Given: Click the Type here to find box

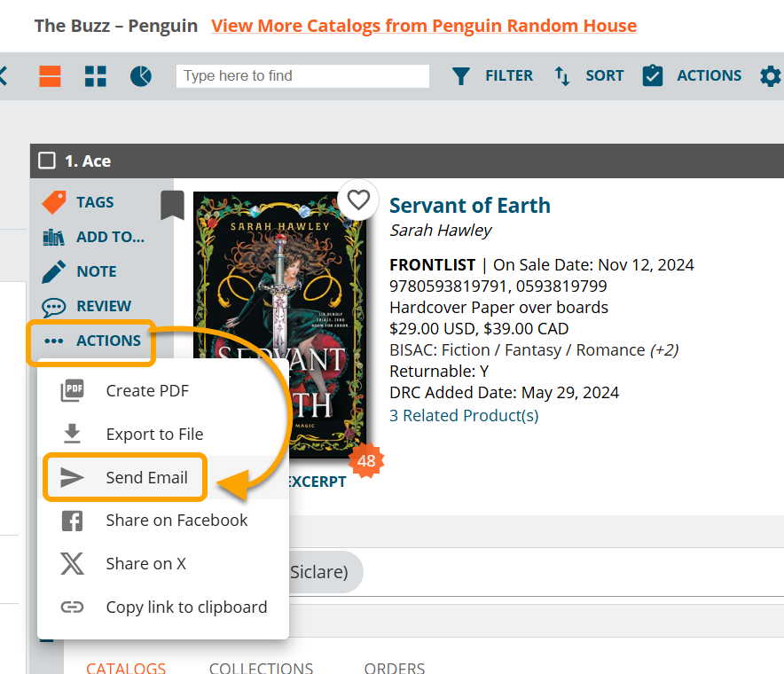Looking at the screenshot, I should pyautogui.click(x=302, y=76).
